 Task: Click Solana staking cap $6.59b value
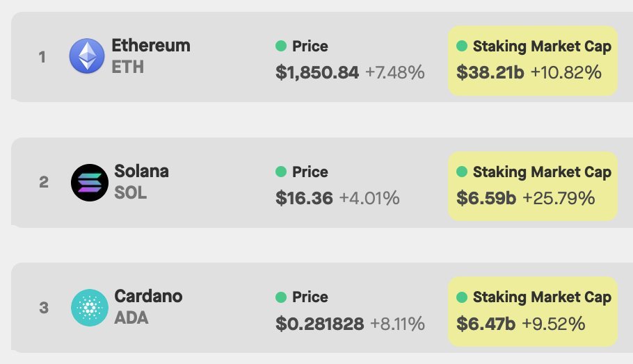pos(486,198)
